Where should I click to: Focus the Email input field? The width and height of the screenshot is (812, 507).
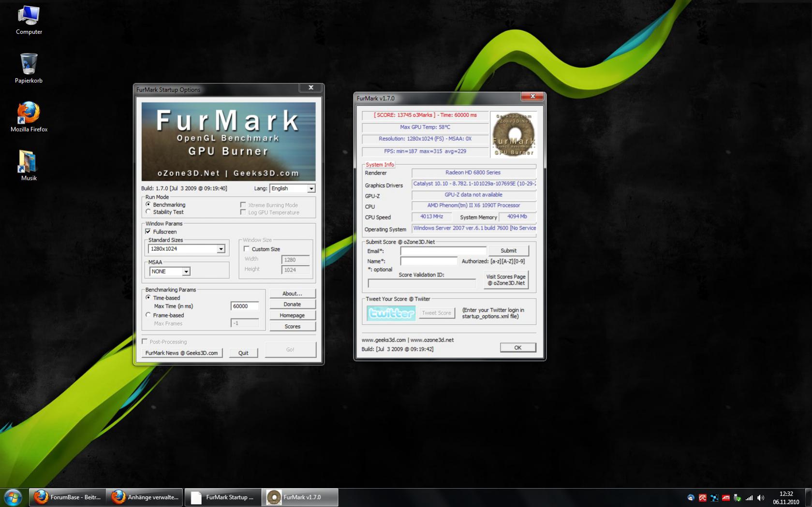point(443,251)
